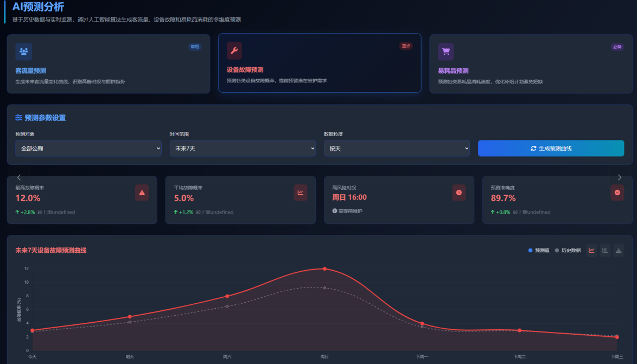Click the 生成预测曲线 button

(551, 148)
